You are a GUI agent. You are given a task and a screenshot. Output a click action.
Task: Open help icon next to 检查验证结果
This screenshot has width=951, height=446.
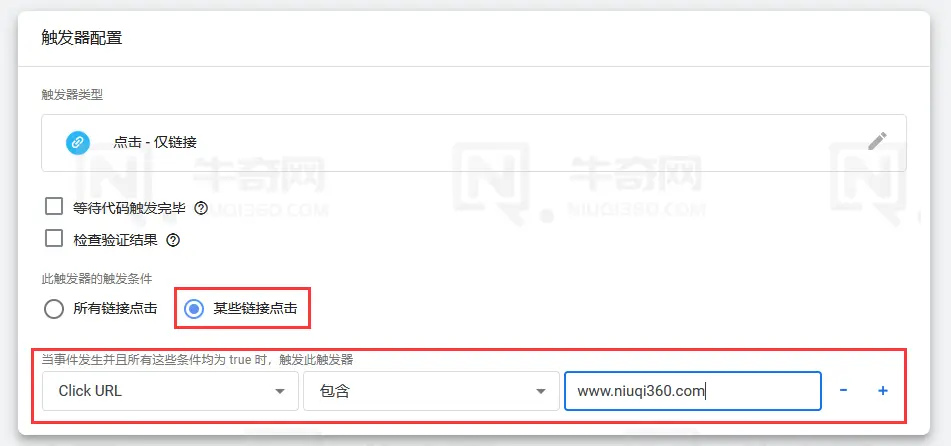pyautogui.click(x=173, y=240)
